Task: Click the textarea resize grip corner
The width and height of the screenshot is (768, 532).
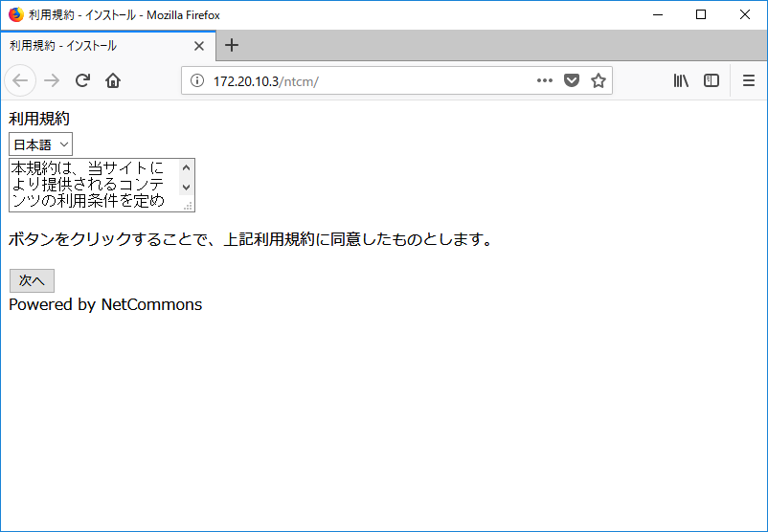Action: click(188, 206)
